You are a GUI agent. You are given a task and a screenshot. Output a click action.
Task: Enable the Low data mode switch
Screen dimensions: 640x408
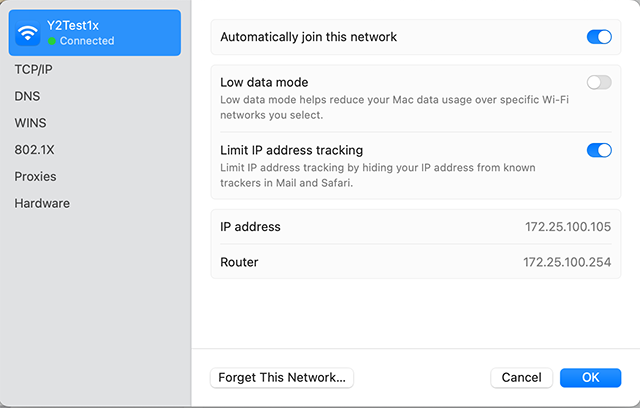click(599, 82)
